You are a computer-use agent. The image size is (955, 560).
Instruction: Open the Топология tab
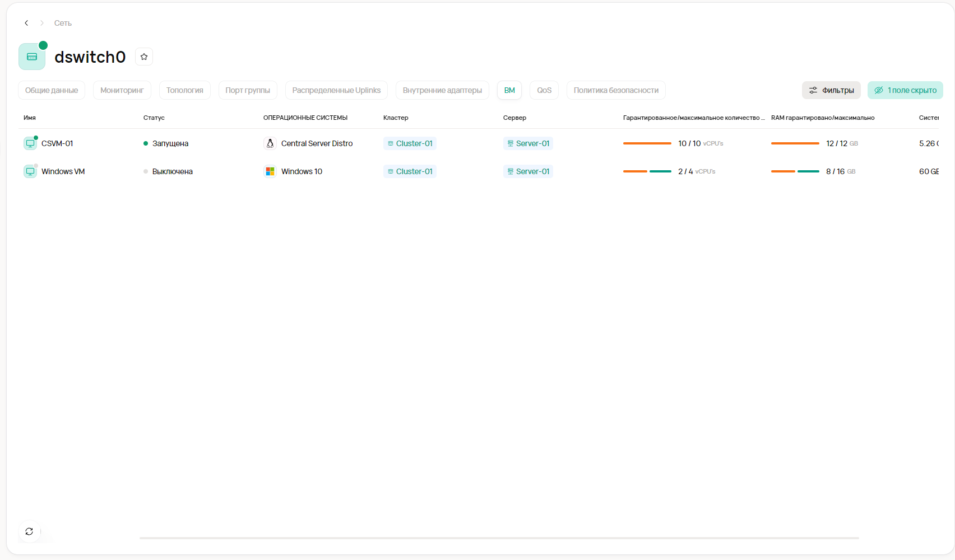click(x=184, y=90)
